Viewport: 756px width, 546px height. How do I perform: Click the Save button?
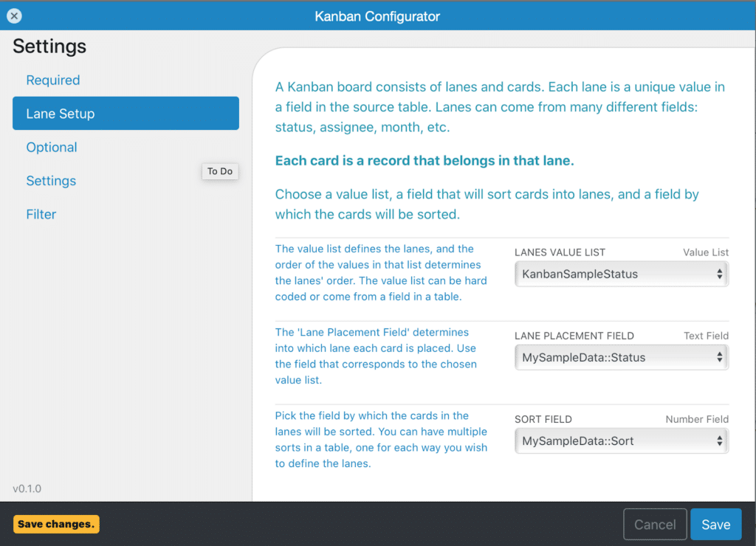(x=716, y=525)
